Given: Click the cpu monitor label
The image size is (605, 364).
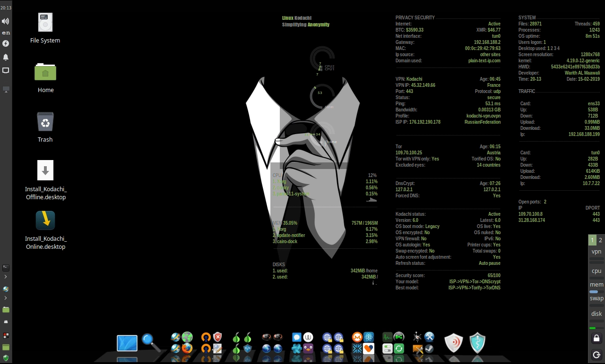Looking at the screenshot, I should 596,271.
